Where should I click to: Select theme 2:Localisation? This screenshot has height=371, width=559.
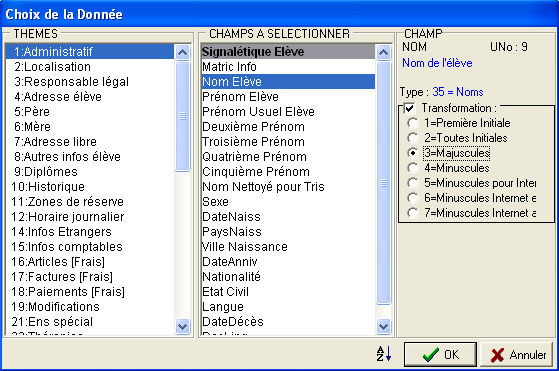point(89,67)
